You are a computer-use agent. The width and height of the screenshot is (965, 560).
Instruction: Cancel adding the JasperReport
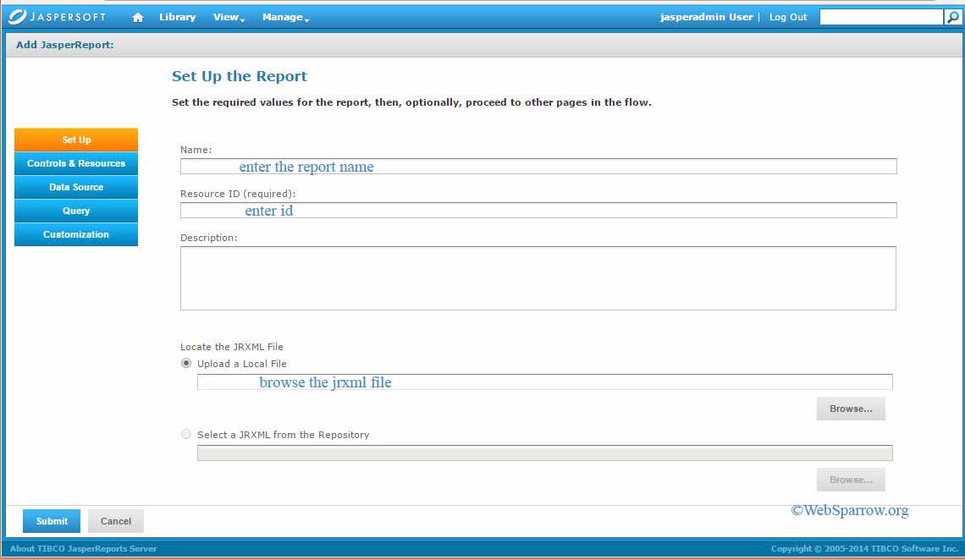click(115, 521)
